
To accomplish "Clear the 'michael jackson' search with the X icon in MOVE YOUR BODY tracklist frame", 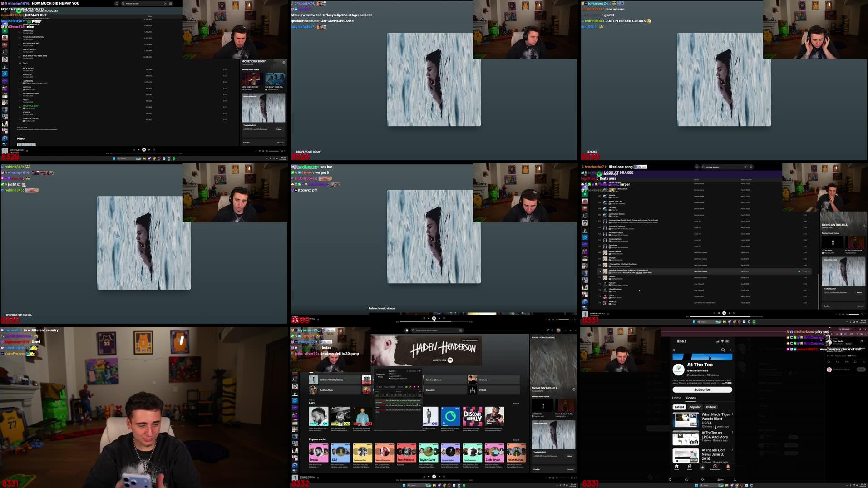I will (x=165, y=3).
